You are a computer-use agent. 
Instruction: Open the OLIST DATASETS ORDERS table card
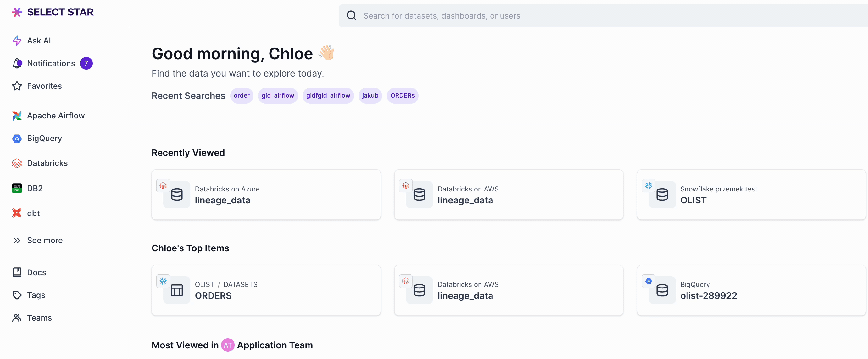tap(266, 290)
